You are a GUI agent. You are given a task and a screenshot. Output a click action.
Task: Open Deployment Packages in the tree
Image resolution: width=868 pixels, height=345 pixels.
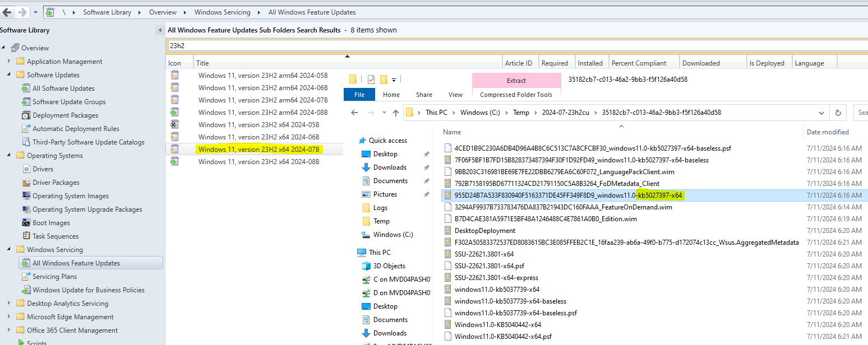(x=65, y=115)
